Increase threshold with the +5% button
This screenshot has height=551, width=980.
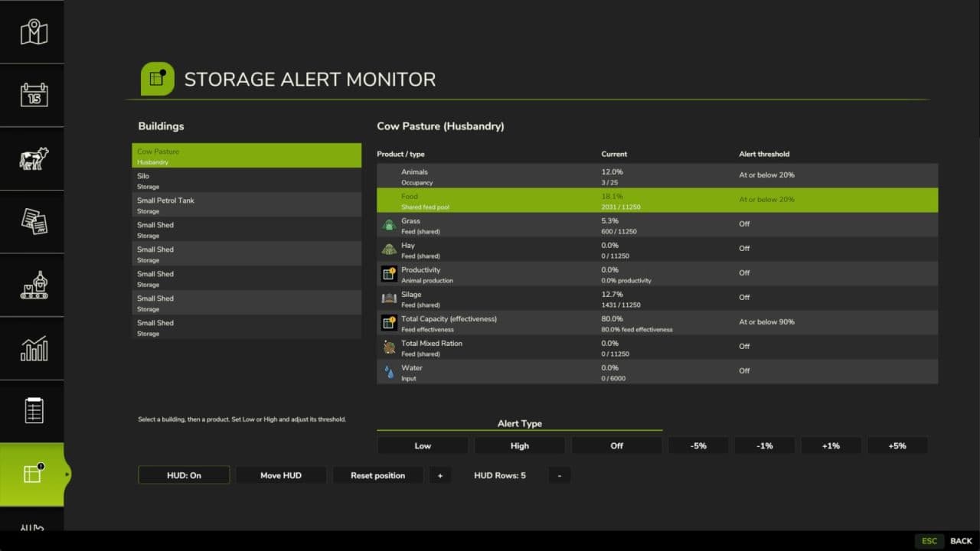click(897, 445)
